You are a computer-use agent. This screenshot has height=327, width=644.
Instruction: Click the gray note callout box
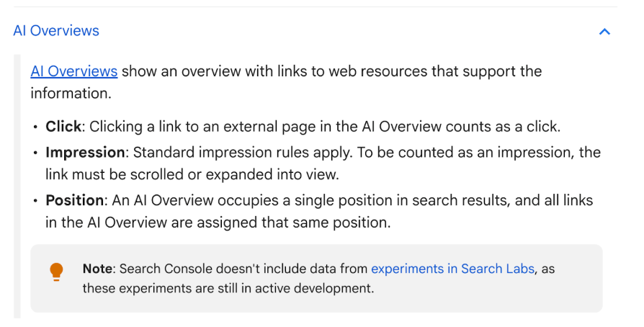316,278
